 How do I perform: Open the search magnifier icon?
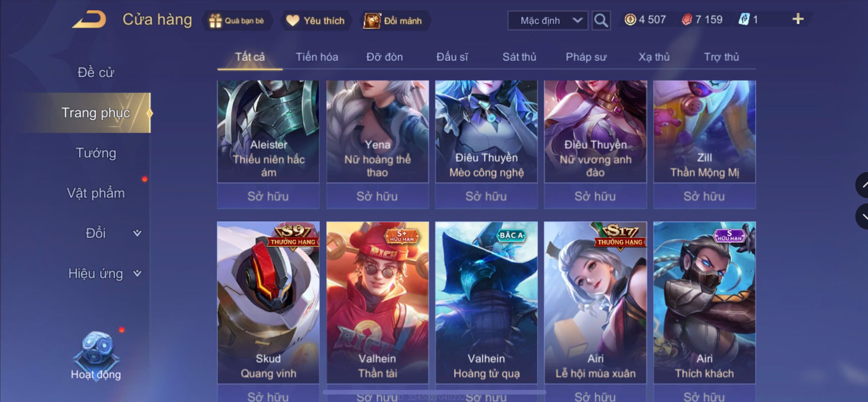pos(601,20)
